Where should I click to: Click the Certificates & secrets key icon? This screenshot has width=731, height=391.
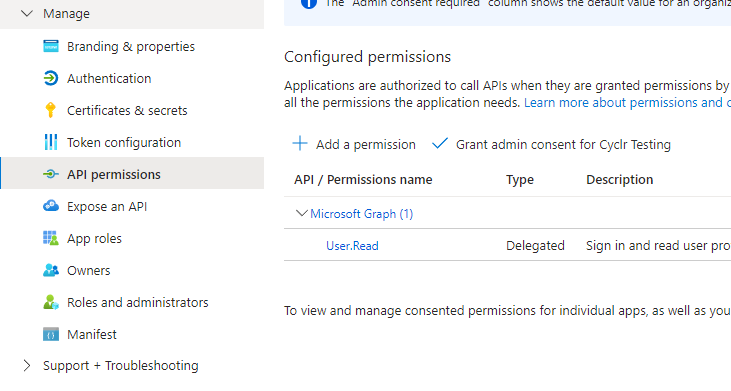tap(50, 110)
